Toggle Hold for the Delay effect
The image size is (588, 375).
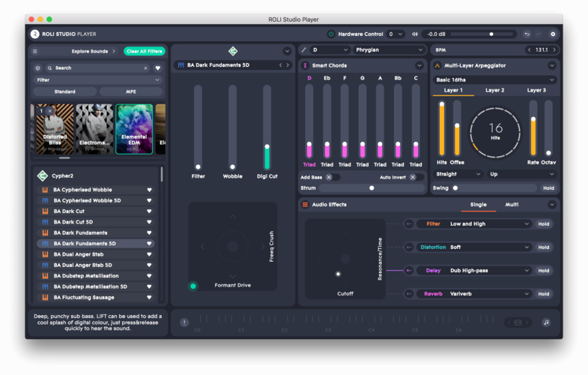[x=543, y=271]
